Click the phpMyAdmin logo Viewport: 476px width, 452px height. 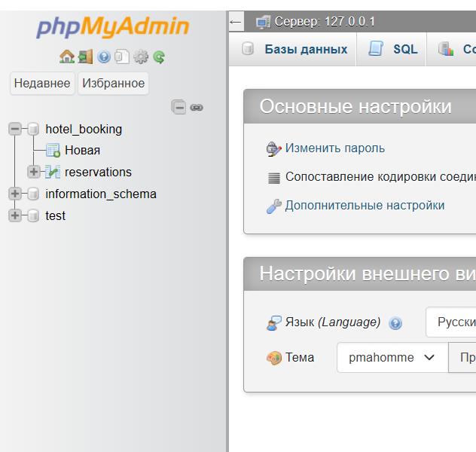click(113, 26)
